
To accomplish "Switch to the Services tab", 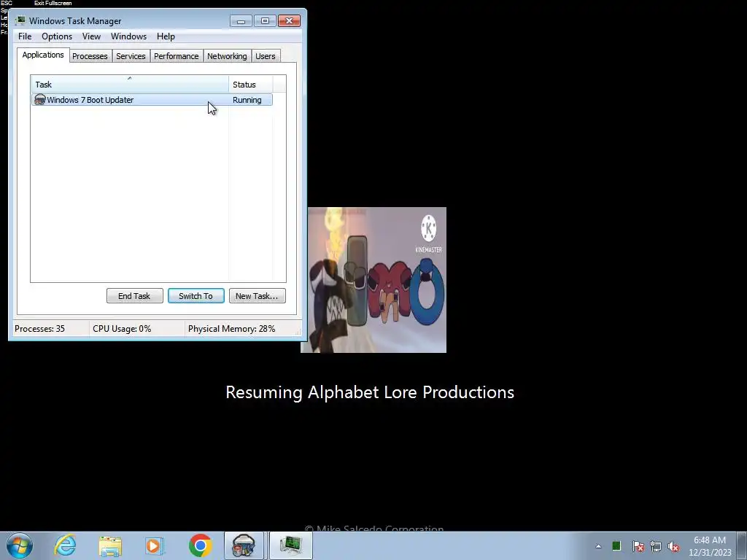I will tap(131, 56).
